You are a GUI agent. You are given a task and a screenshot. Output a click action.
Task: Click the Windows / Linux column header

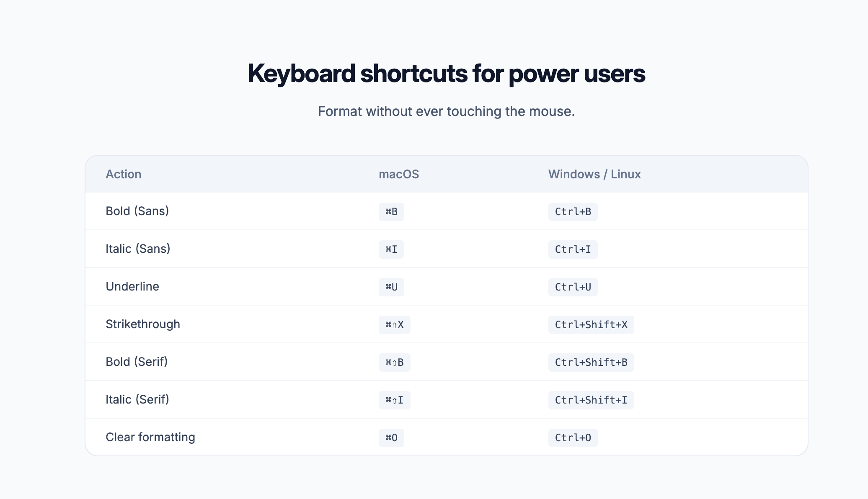point(594,174)
